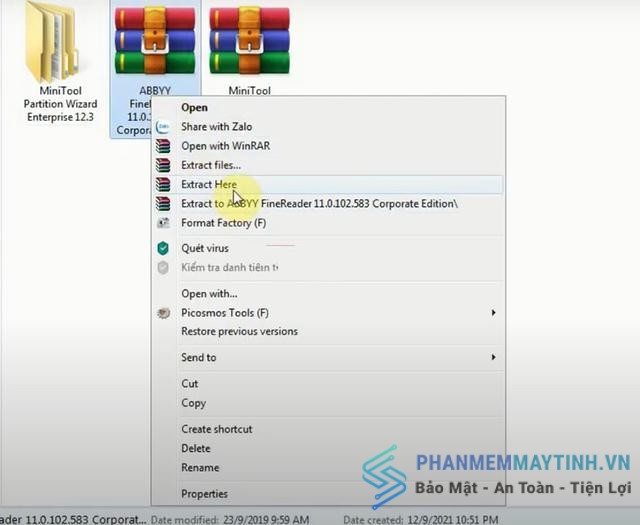Click the file name 'MiniTool Partition Wizard Enterprise 12.3'

click(60, 104)
